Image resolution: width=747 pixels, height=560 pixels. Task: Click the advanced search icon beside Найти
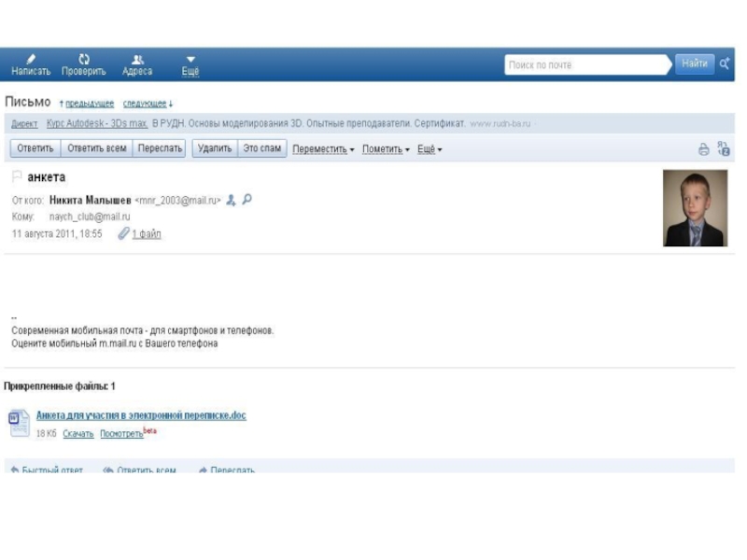[x=725, y=64]
